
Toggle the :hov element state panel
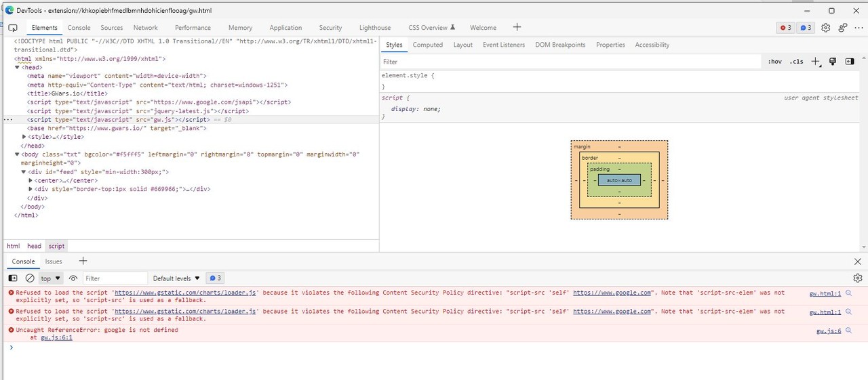[774, 62]
